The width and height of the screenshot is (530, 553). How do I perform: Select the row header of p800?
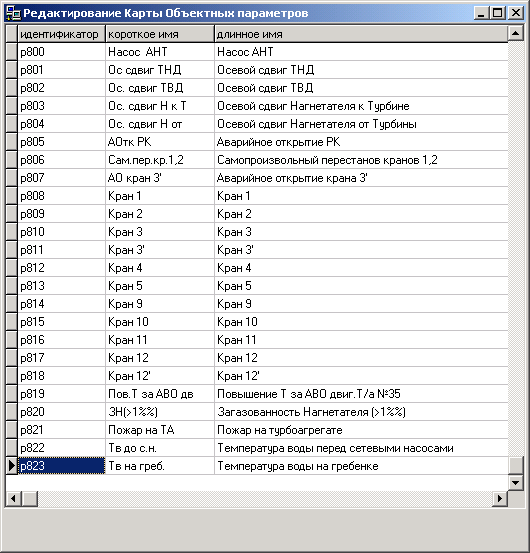click(x=12, y=52)
